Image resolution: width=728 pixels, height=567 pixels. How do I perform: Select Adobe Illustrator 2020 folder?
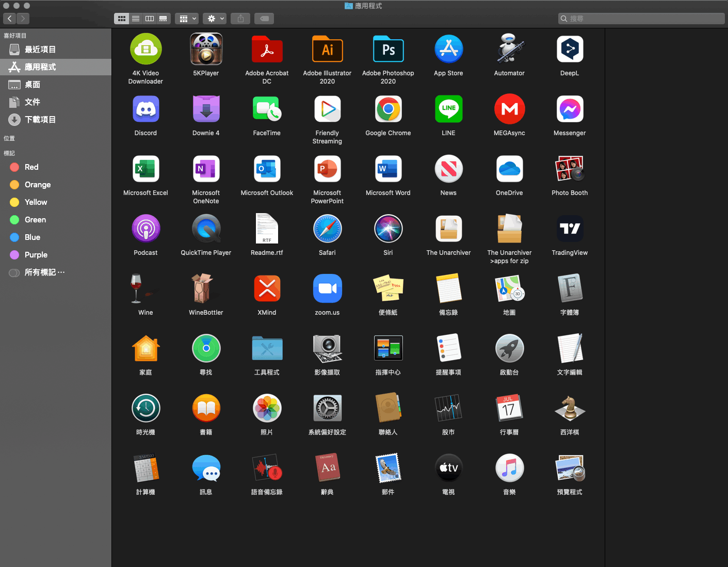[327, 49]
